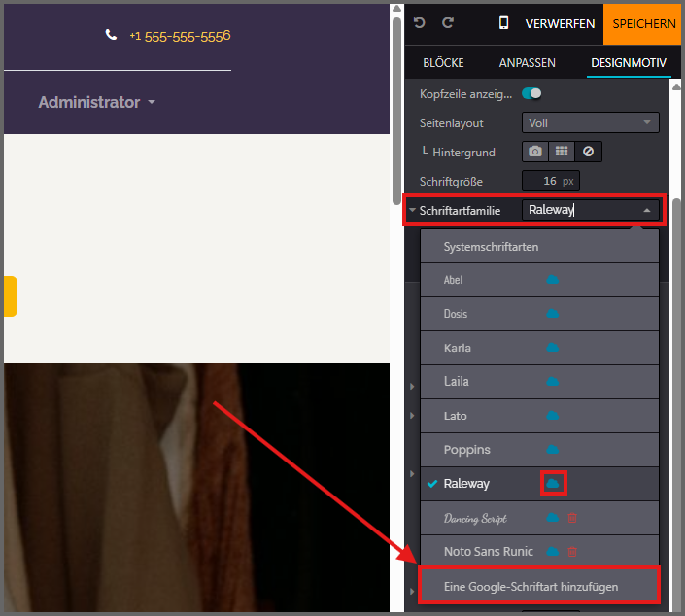685x616 pixels.
Task: Remove Noto Sans Runic with trash icon
Action: tap(572, 552)
